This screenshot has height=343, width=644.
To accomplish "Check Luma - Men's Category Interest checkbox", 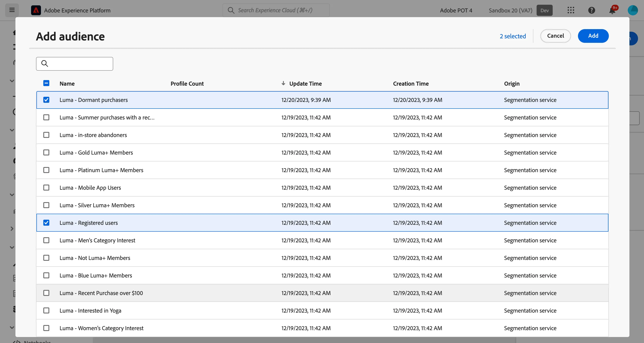I will coord(46,240).
